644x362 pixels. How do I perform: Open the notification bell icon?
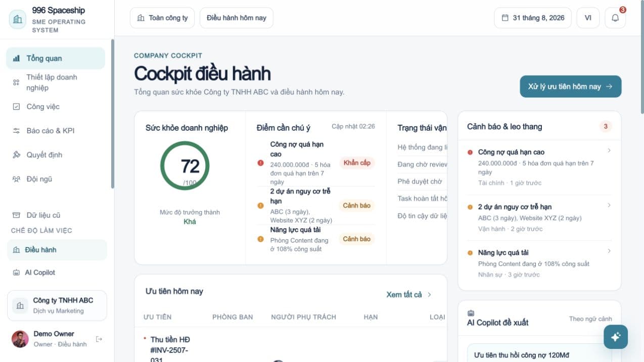pos(615,18)
